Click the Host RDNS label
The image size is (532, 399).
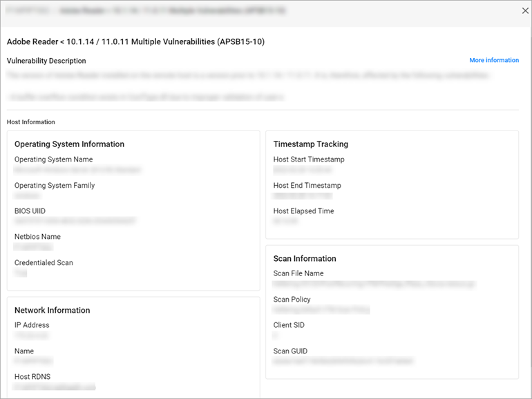pyautogui.click(x=32, y=377)
